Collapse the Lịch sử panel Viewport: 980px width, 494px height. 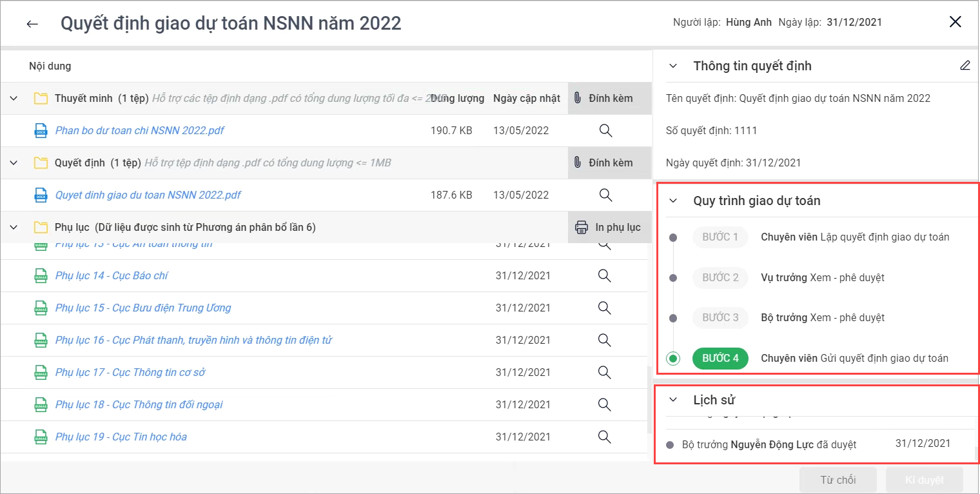point(673,400)
